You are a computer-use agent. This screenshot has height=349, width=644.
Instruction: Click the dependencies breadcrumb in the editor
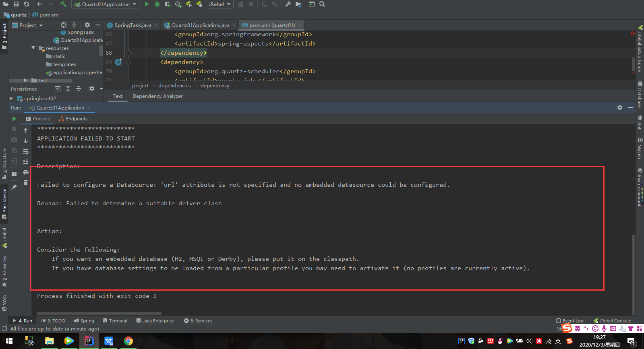(x=174, y=86)
